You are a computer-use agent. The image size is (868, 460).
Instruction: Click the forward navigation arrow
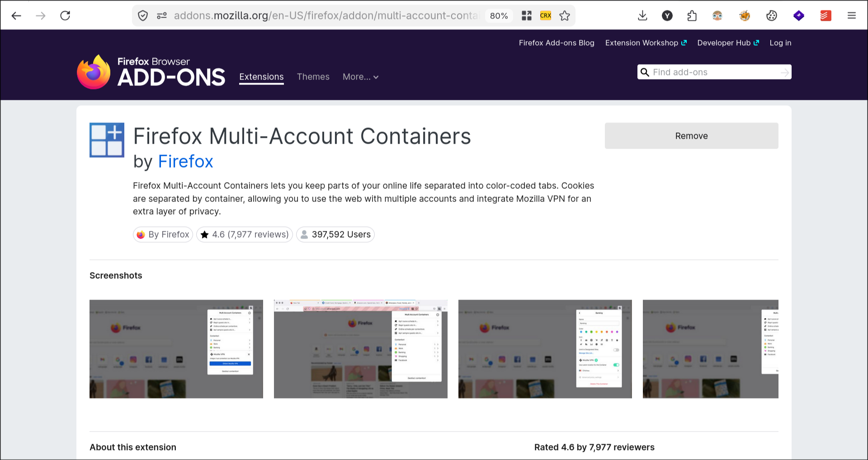tap(41, 16)
